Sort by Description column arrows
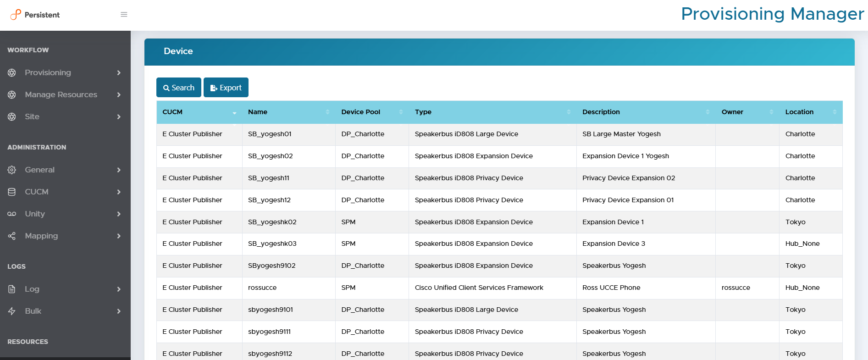The height and width of the screenshot is (360, 868). coord(708,112)
